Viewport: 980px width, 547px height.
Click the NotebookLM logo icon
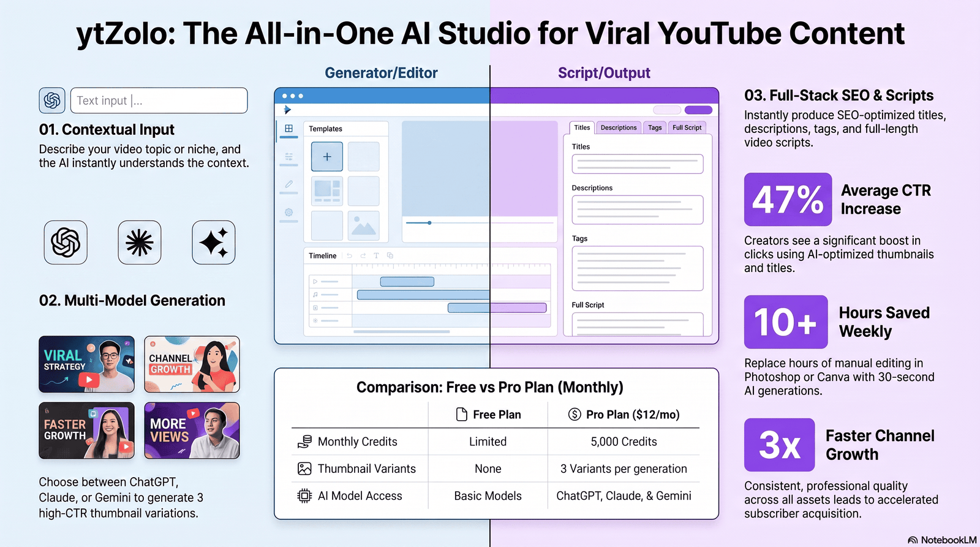913,540
